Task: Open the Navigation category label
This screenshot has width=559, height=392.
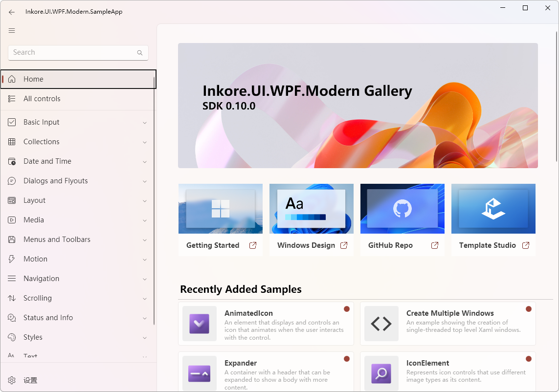Action: point(42,279)
